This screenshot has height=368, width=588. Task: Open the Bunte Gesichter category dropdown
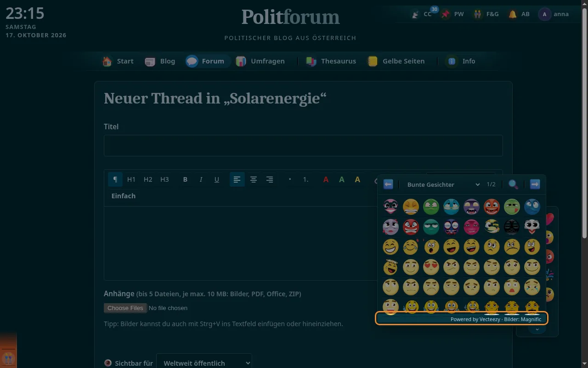[443, 184]
